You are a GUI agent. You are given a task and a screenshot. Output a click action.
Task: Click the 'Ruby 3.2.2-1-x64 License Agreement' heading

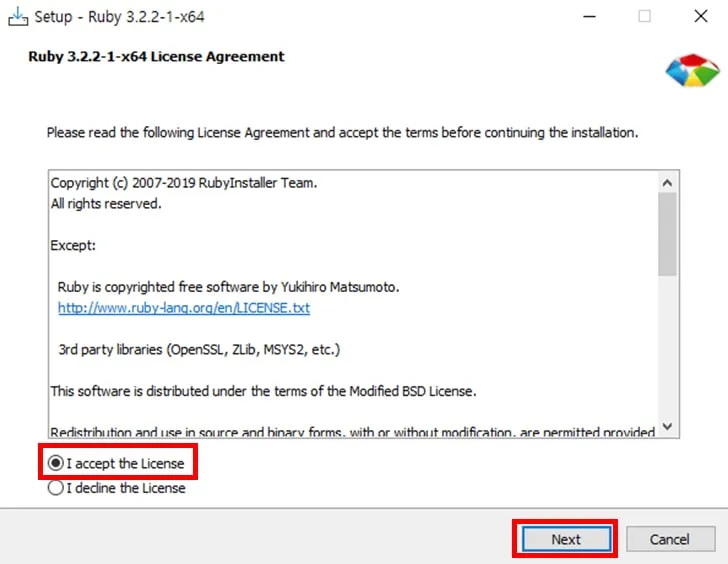tap(156, 57)
